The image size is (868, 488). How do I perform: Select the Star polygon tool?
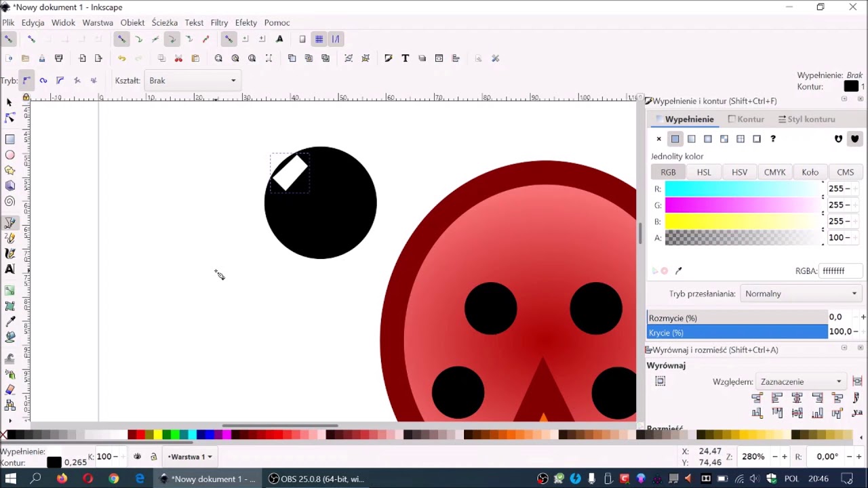pos(9,171)
